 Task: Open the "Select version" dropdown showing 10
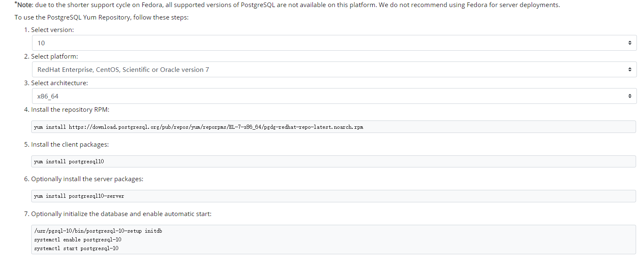291,42
